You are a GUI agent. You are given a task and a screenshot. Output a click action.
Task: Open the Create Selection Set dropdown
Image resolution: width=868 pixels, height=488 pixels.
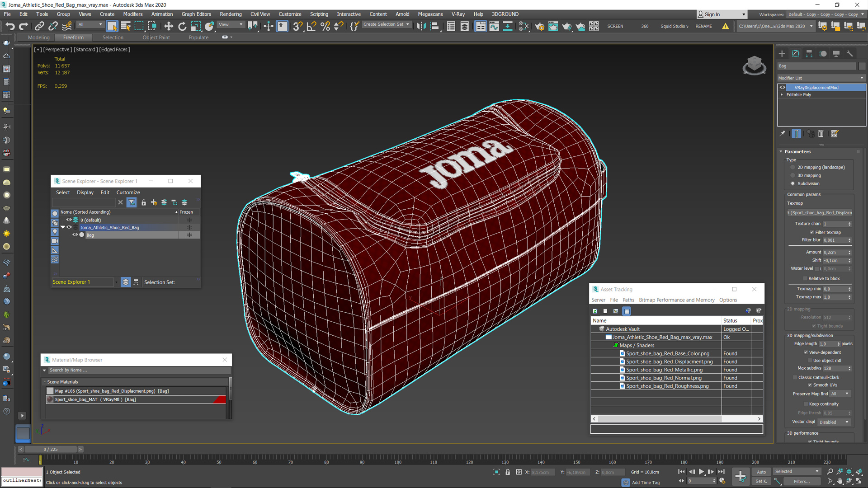pyautogui.click(x=387, y=24)
